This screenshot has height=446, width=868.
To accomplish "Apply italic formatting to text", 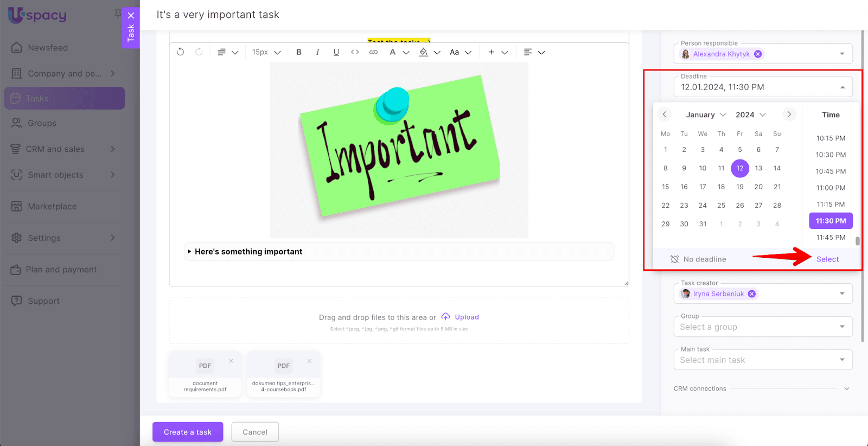I will [317, 52].
